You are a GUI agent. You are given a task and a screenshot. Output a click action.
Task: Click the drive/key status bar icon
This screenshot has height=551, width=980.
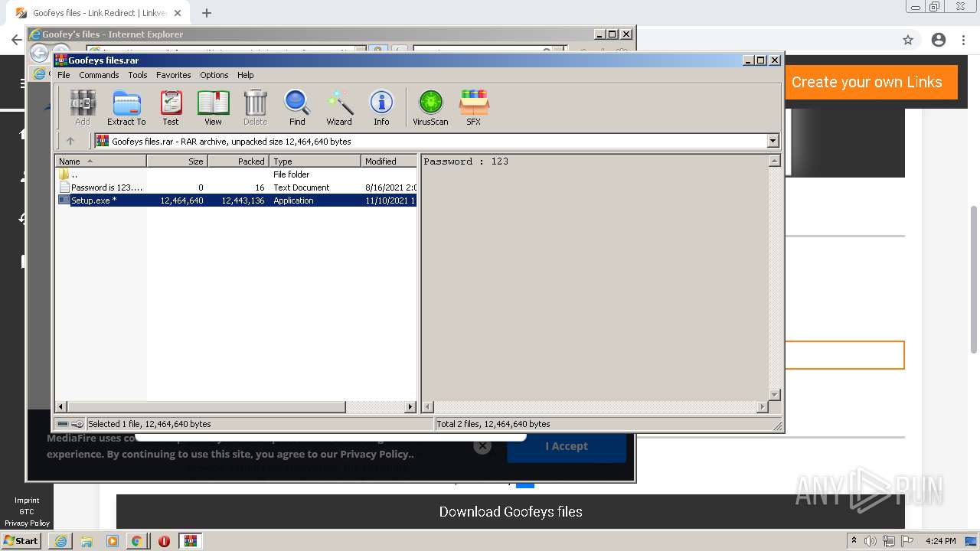click(70, 424)
